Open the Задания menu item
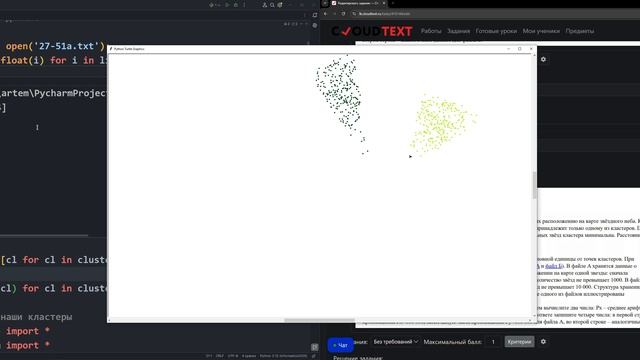This screenshot has width=640, height=360. point(458,31)
